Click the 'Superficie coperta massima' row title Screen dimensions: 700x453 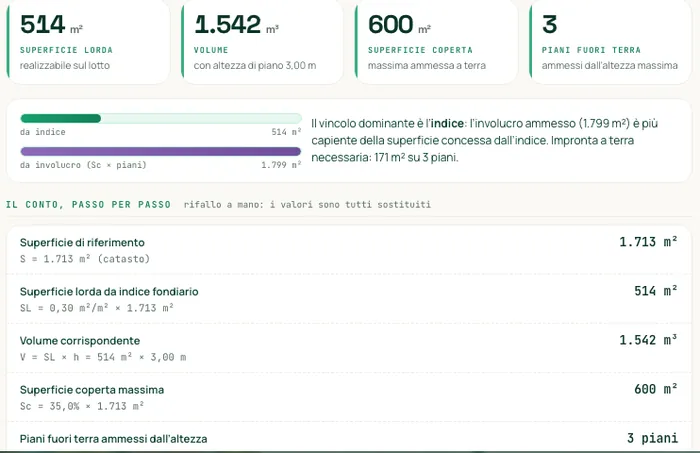(92, 390)
